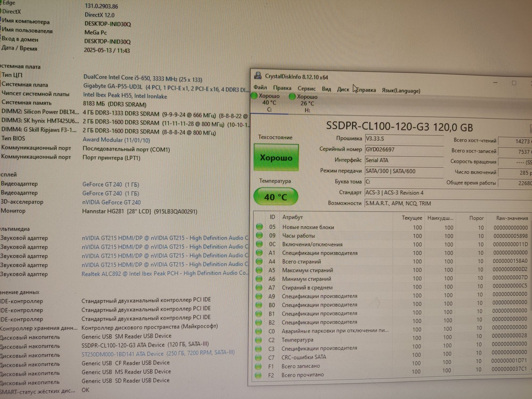Image resolution: width=532 pixels, height=399 pixels.
Task: Click the Атрибут column header
Action: (x=293, y=217)
